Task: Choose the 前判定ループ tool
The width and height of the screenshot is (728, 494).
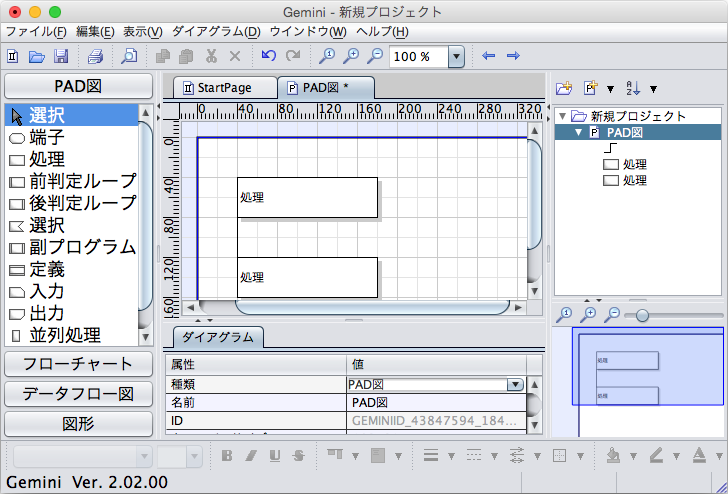Action: click(72, 181)
